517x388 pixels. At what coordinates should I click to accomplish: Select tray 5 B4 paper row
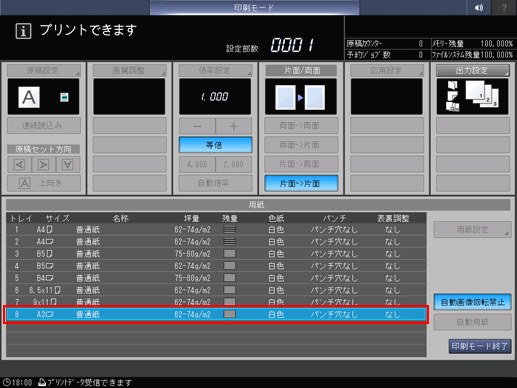pyautogui.click(x=216, y=278)
